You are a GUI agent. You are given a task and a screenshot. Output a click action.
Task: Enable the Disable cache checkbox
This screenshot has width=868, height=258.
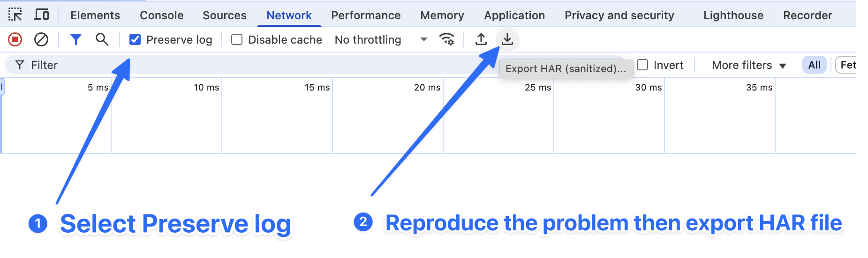pyautogui.click(x=237, y=40)
